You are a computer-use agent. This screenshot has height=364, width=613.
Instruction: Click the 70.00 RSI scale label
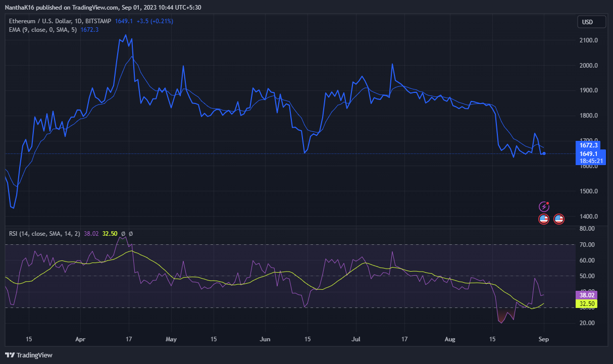tap(588, 245)
